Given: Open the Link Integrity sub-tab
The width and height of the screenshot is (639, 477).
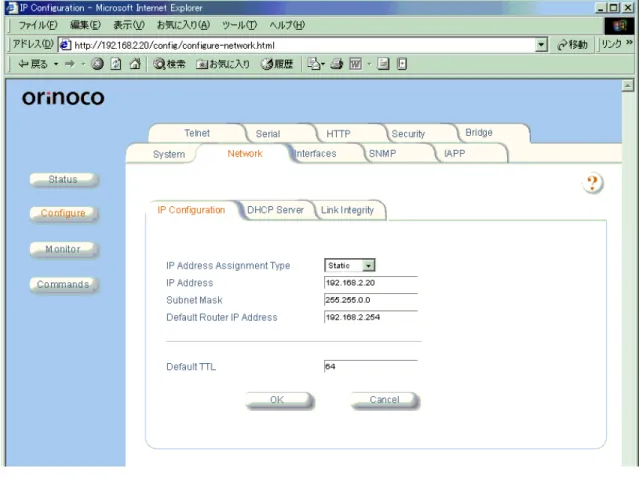Looking at the screenshot, I should pyautogui.click(x=347, y=210).
